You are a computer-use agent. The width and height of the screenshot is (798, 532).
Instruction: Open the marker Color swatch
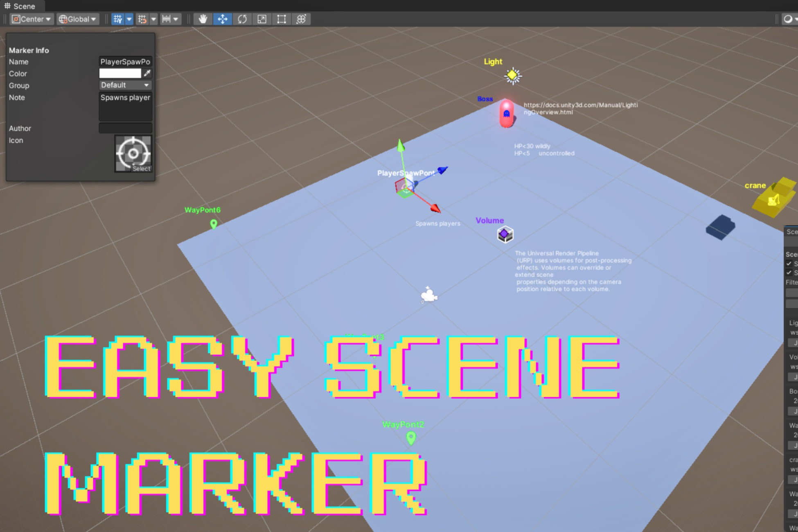click(120, 73)
